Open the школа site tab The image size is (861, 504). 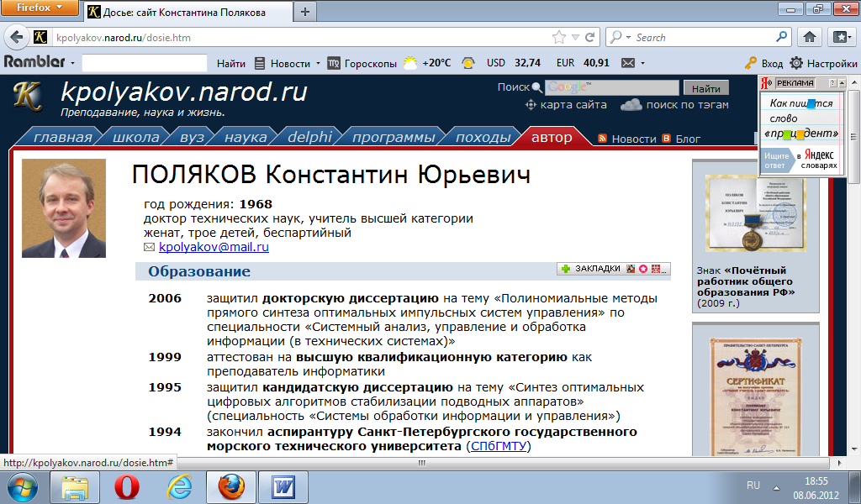coord(135,137)
